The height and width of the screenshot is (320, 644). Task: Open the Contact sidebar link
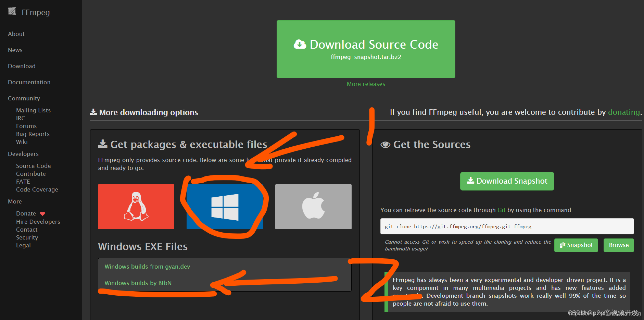pos(27,230)
